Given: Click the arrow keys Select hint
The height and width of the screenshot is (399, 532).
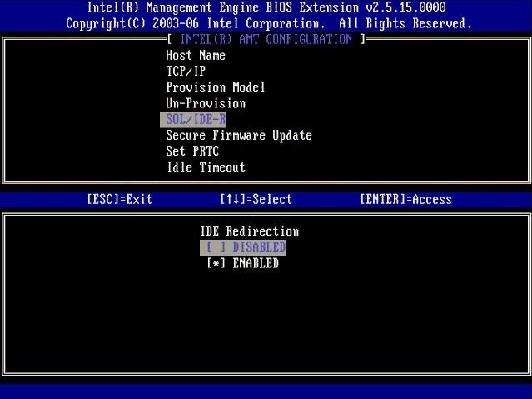Looking at the screenshot, I should tap(256, 199).
